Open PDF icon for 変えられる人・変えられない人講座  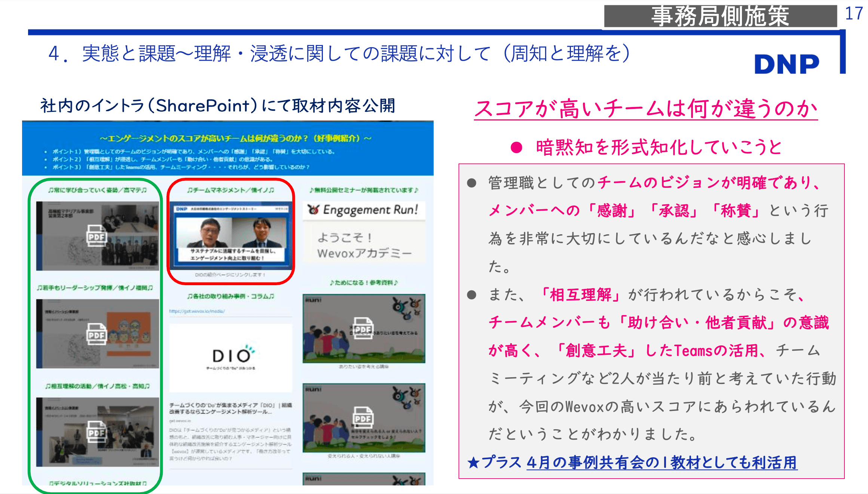pyautogui.click(x=363, y=417)
